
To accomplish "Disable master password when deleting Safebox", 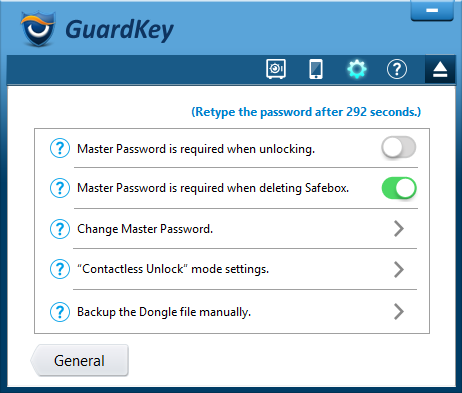I will pos(399,188).
